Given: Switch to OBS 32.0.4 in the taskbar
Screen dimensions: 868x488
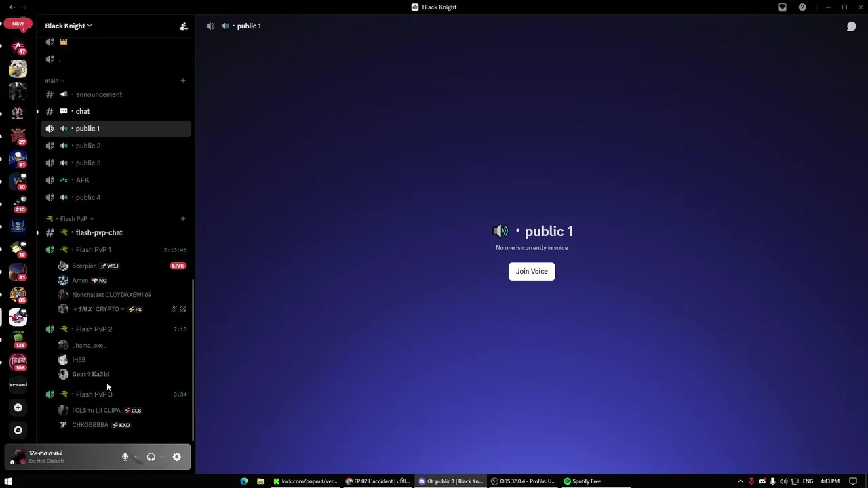Looking at the screenshot, I should (x=524, y=481).
